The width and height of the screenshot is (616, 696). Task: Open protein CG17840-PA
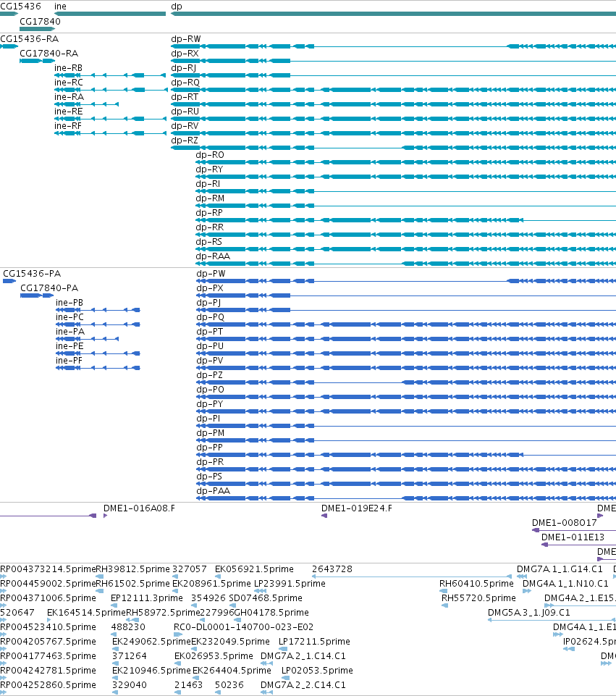(x=49, y=288)
